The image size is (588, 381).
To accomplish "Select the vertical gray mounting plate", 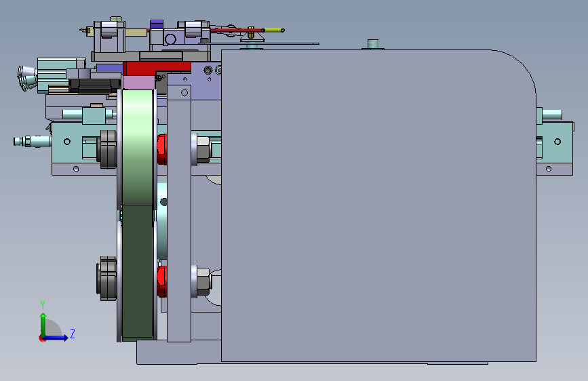I will coord(179,213).
